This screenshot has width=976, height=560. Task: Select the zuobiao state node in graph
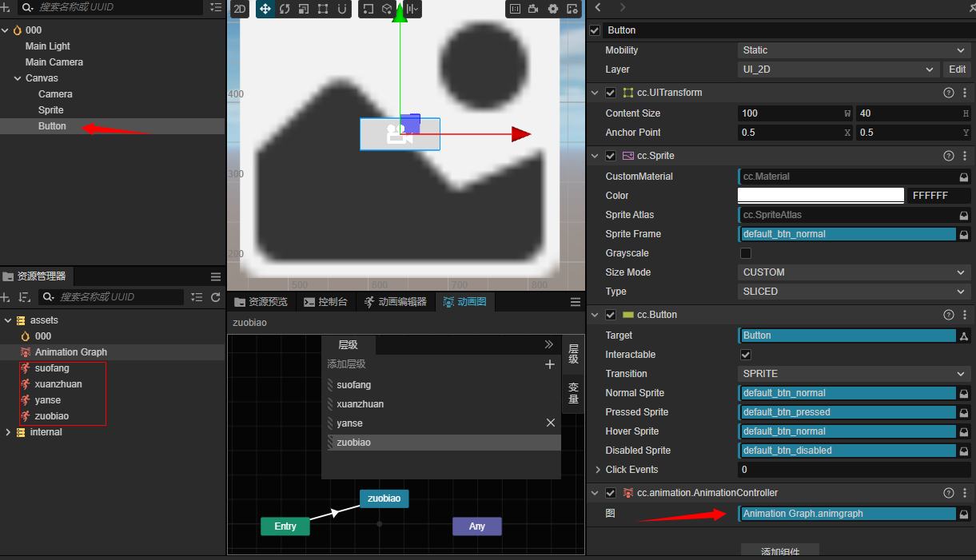tap(384, 498)
